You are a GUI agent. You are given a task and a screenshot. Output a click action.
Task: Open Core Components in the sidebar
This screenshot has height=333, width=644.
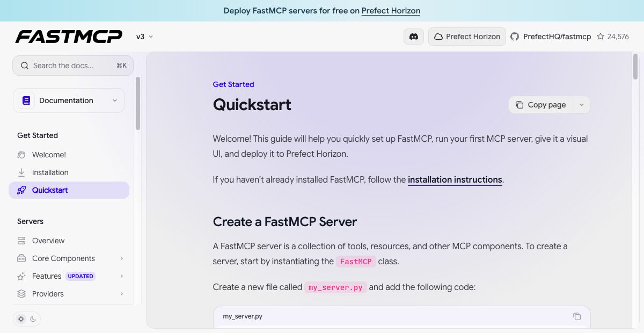(69, 258)
